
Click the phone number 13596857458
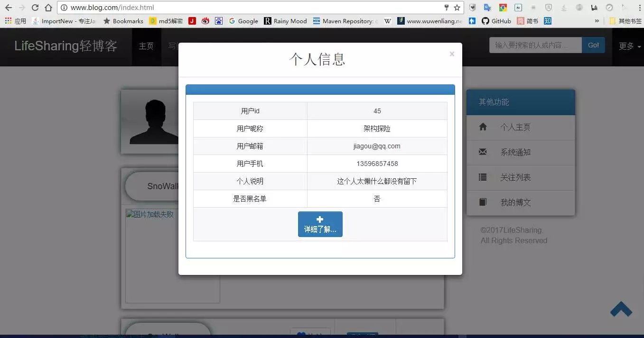(x=377, y=164)
